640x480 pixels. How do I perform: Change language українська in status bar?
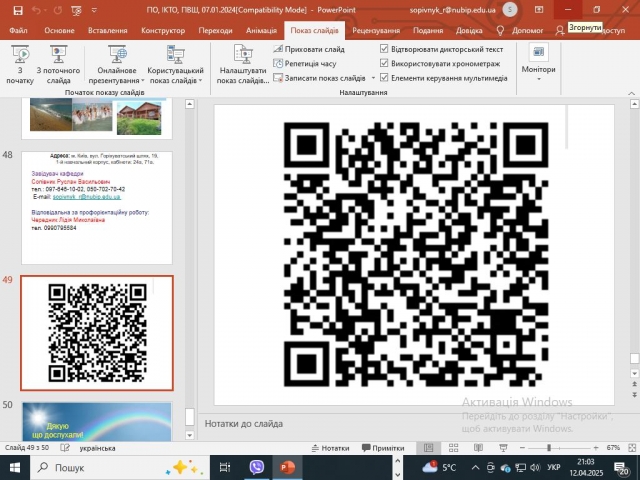[x=98, y=448]
